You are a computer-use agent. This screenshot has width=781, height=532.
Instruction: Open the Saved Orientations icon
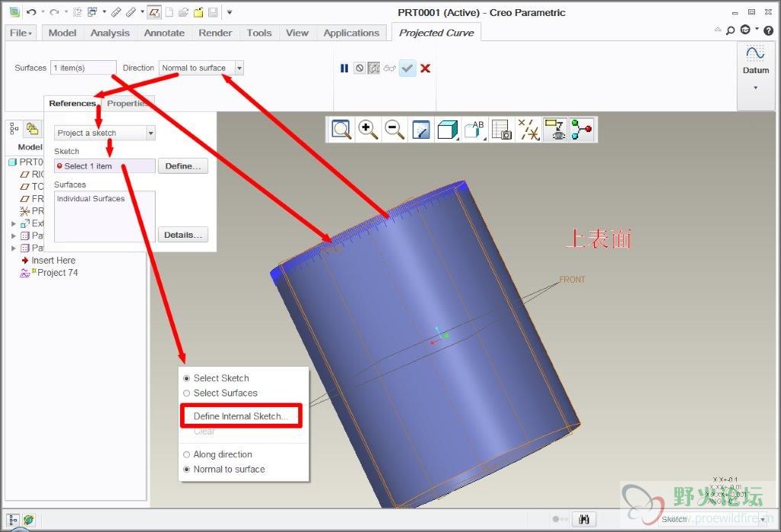[x=474, y=130]
